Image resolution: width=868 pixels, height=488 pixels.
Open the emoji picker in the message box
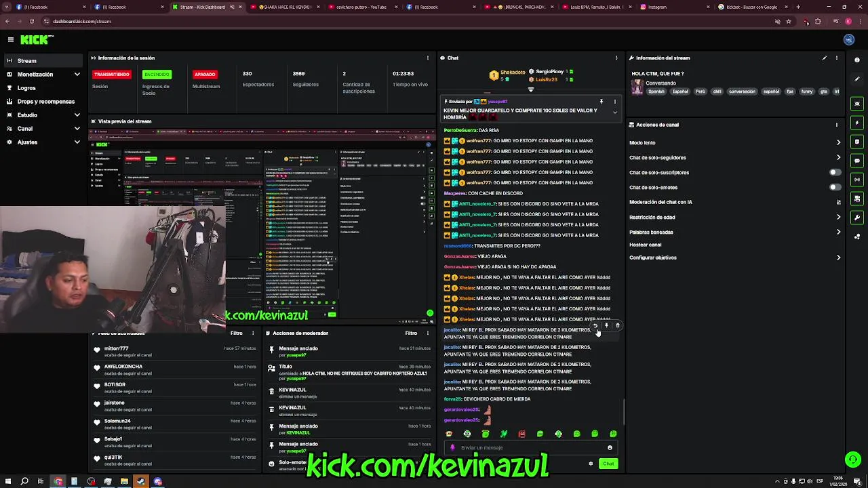tap(610, 447)
